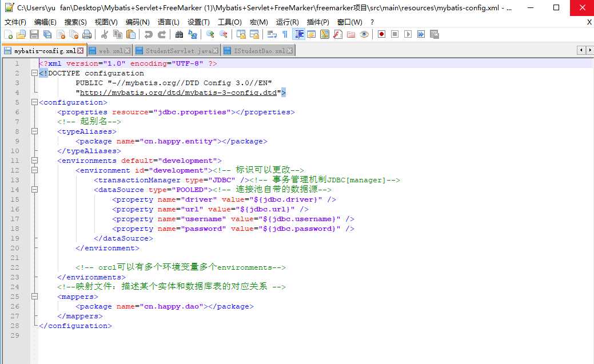594x364 pixels.
Task: Collapse the DOCTYPE block fold marker
Action: pyautogui.click(x=34, y=73)
